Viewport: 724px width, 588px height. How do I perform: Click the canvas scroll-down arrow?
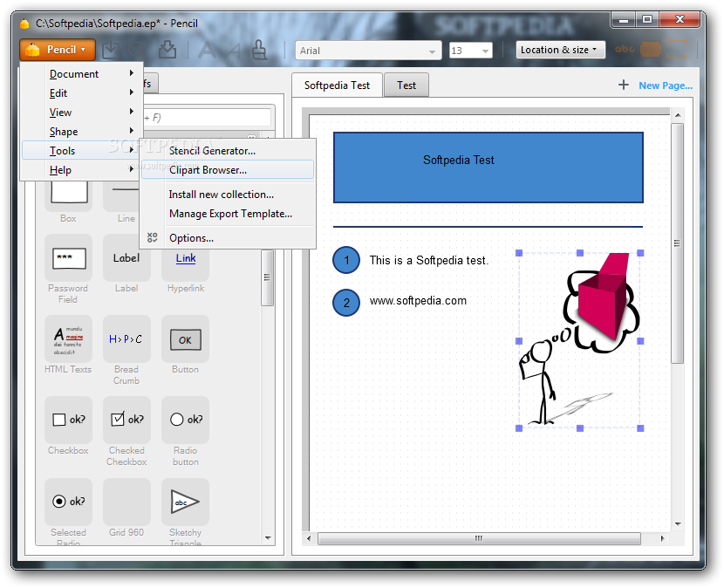point(678,524)
